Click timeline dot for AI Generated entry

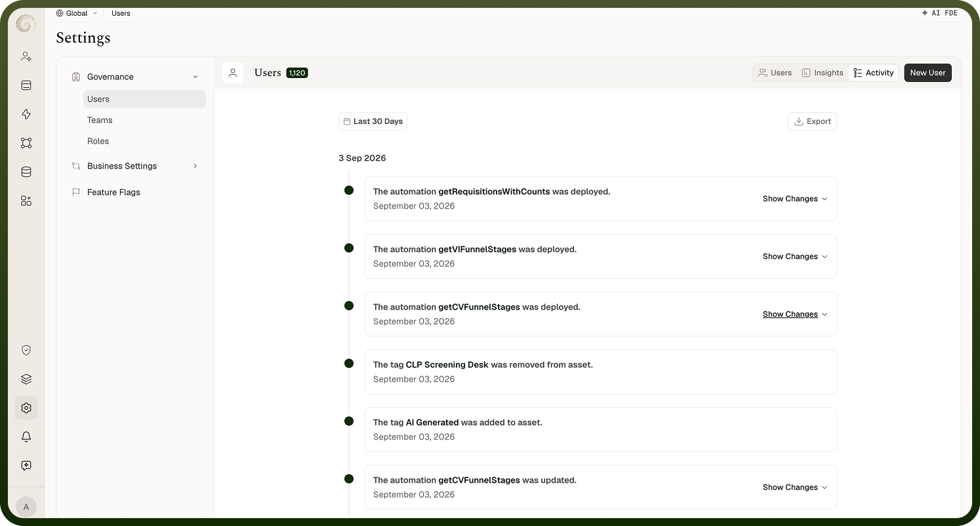click(x=349, y=421)
